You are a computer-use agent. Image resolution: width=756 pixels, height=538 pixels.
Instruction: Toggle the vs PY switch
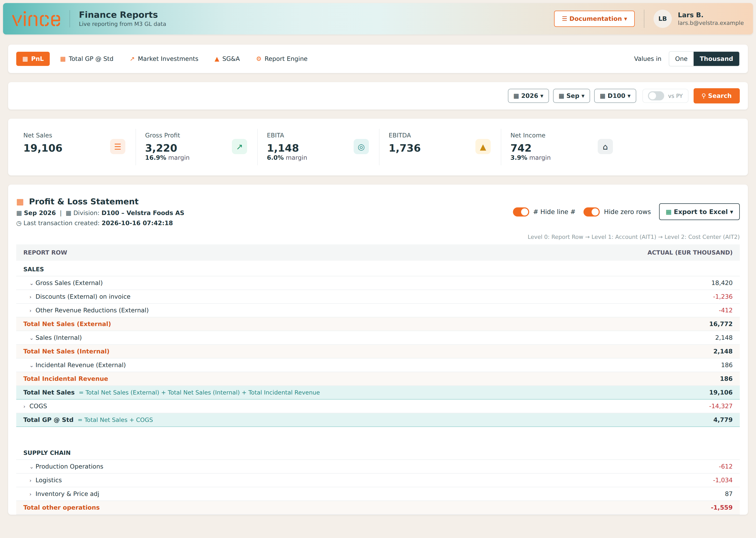656,96
